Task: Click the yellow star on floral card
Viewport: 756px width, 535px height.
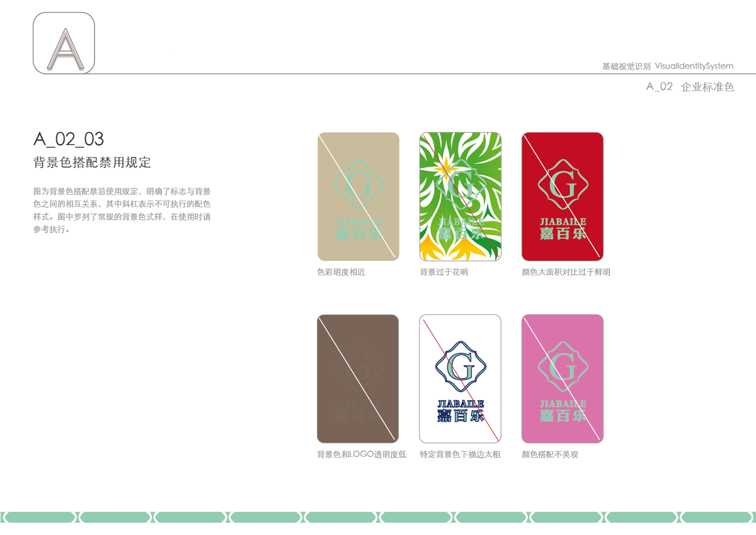Action: [x=445, y=167]
